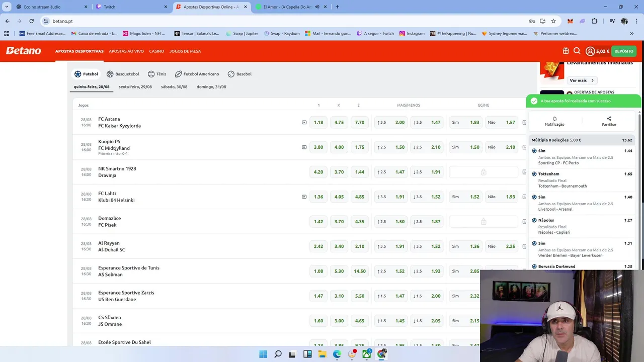Open the media controls icon in toolbar
Viewport: 644px width, 362px height.
pos(612,21)
